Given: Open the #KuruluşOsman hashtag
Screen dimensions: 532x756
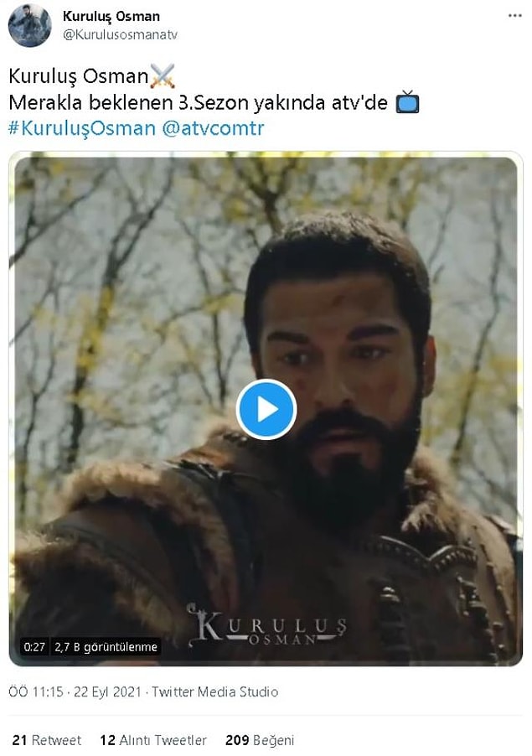Looking at the screenshot, I should [x=82, y=128].
